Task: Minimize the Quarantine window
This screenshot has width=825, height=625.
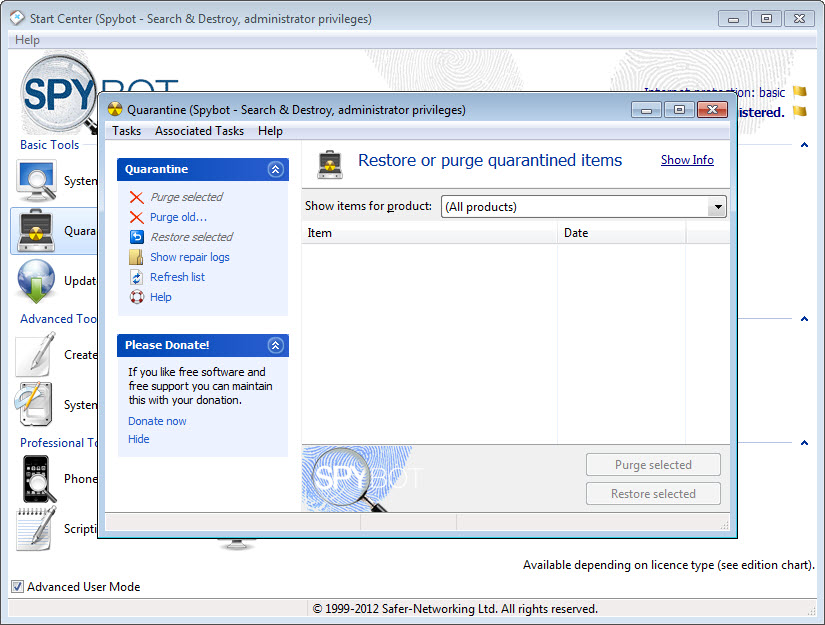Action: tap(646, 109)
